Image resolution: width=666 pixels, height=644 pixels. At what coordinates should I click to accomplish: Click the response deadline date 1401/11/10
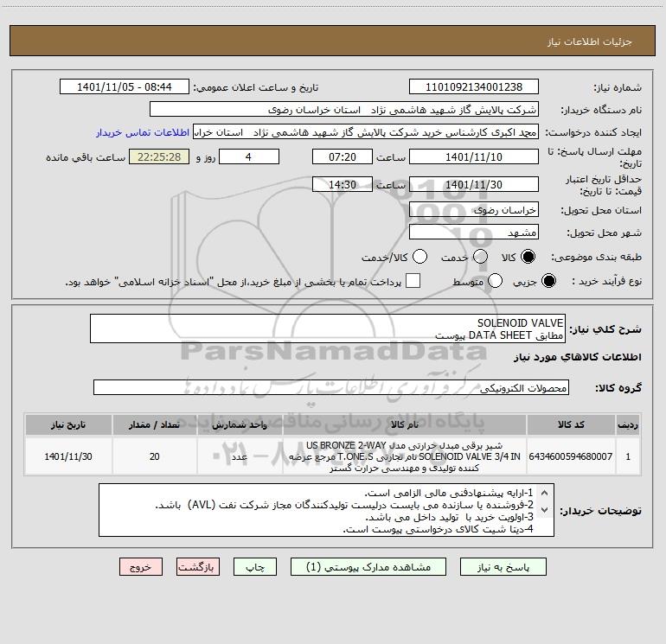(x=474, y=157)
